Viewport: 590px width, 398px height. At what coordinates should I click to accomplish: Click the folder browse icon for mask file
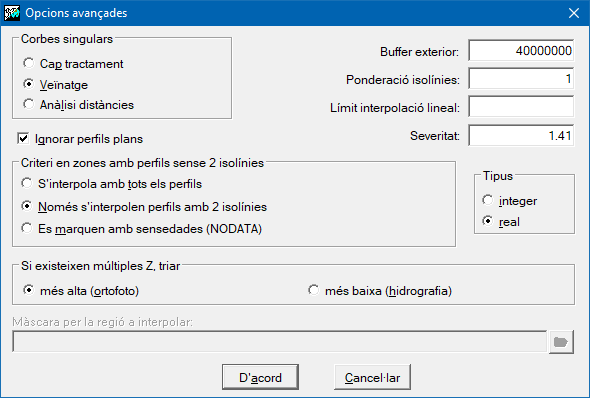click(561, 342)
